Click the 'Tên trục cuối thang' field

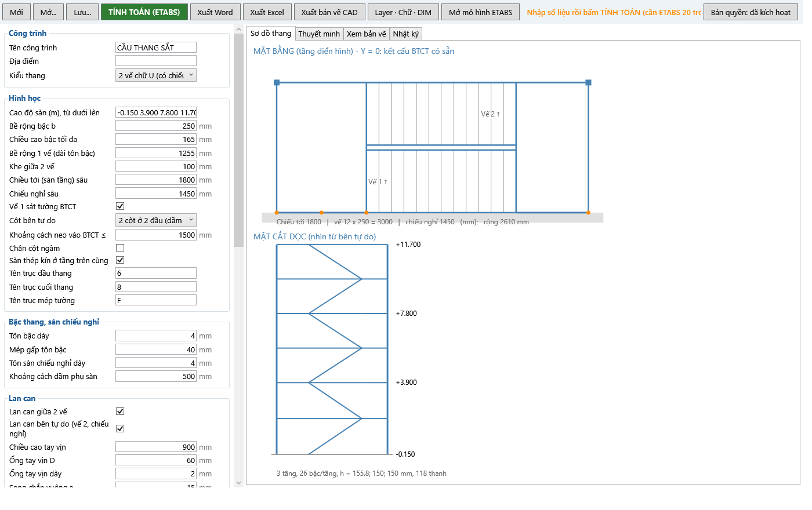156,287
